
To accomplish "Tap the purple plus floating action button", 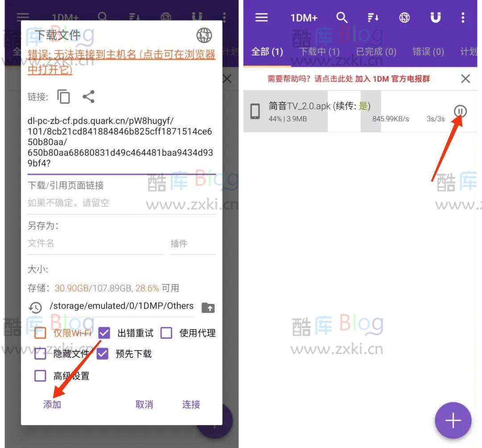I will pyautogui.click(x=453, y=420).
